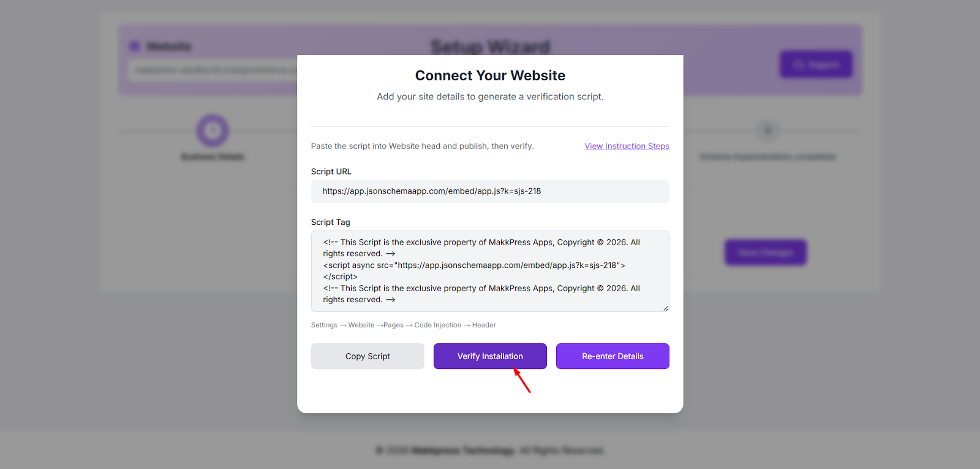Select the Re-enter Details button
This screenshot has width=980, height=469.
tap(612, 356)
